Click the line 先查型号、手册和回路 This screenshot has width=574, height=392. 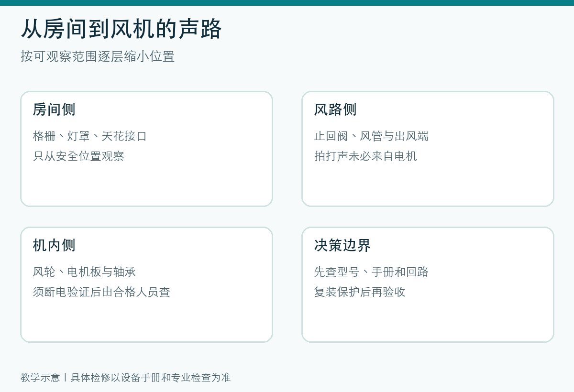(371, 272)
